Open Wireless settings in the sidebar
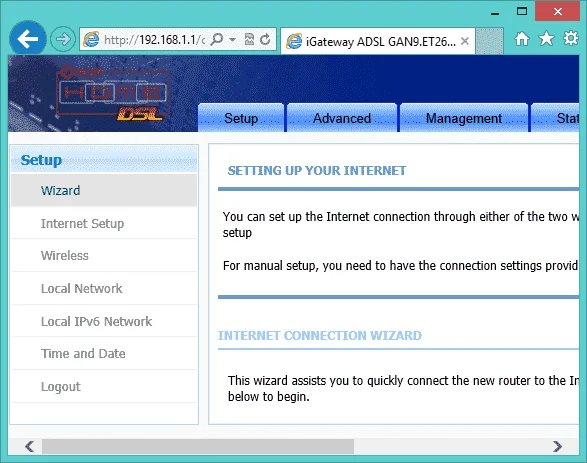The image size is (587, 463). tap(104, 256)
